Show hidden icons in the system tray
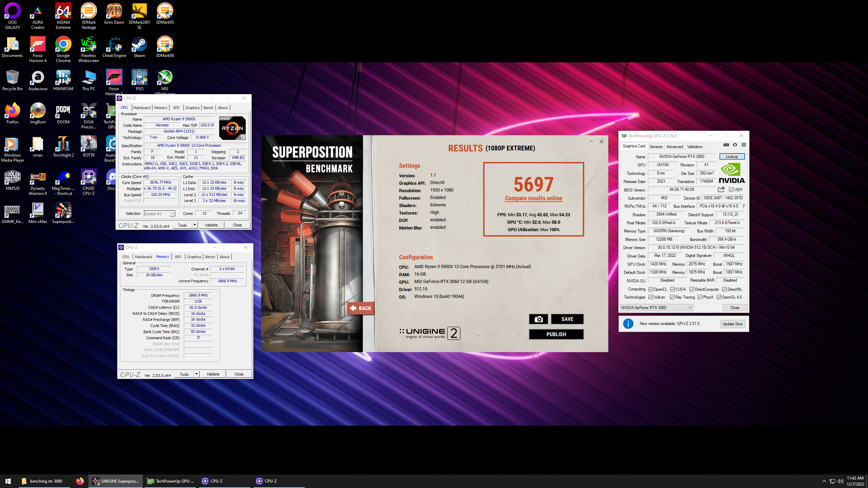 [824, 481]
